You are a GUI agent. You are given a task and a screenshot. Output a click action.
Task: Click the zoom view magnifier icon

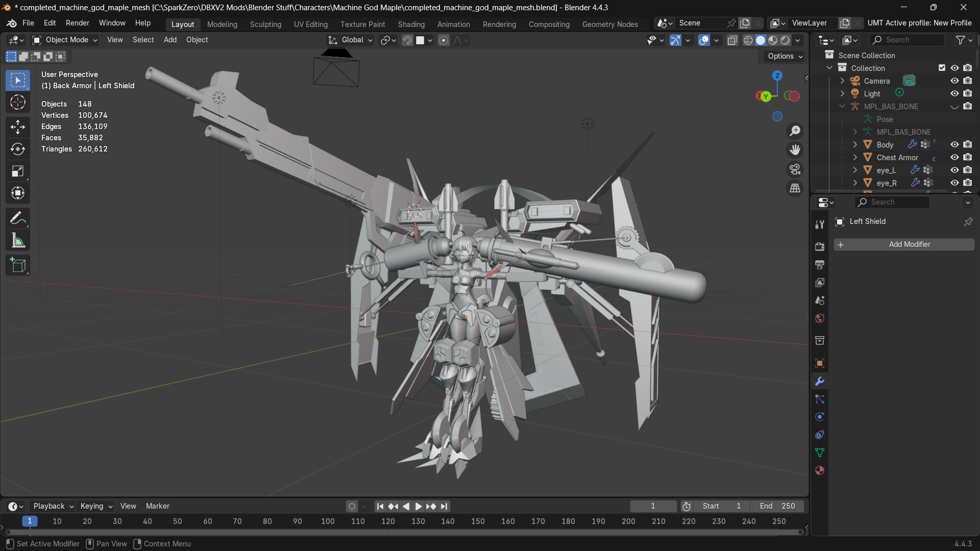coord(795,131)
